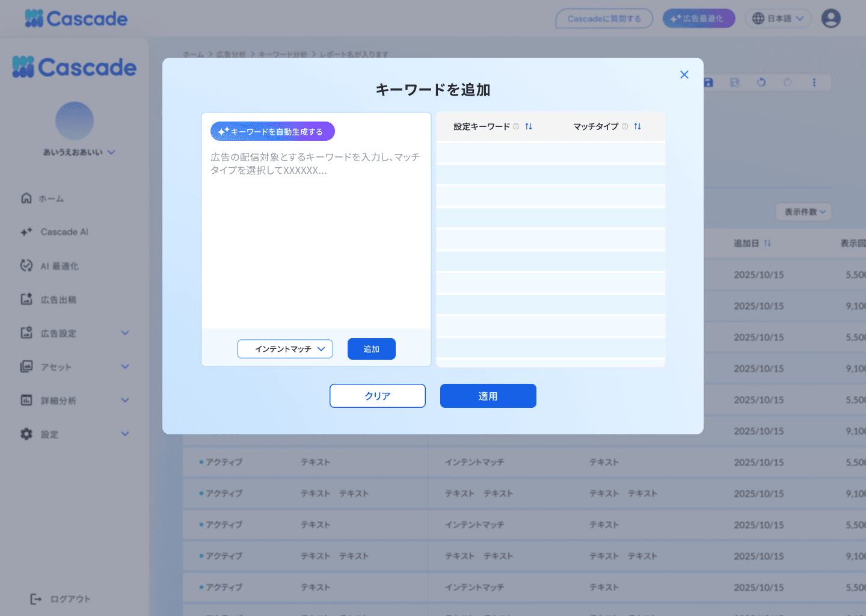Viewport: 866px width, 616px height.
Task: Select the ログアウト icon at sidebar bottom
Action: [x=34, y=599]
